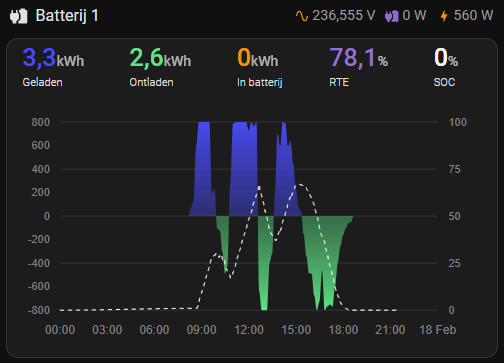The height and width of the screenshot is (363, 504).
Task: Click the 0 W battery power value
Action: point(414,15)
